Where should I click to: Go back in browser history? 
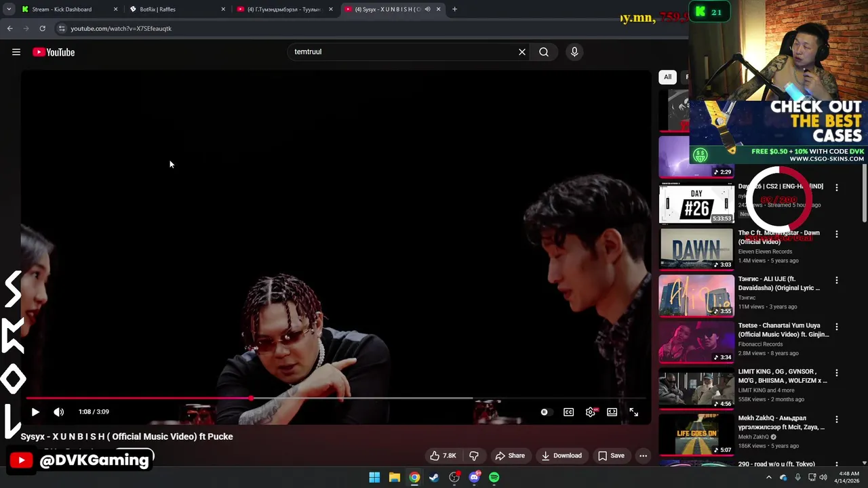9,28
